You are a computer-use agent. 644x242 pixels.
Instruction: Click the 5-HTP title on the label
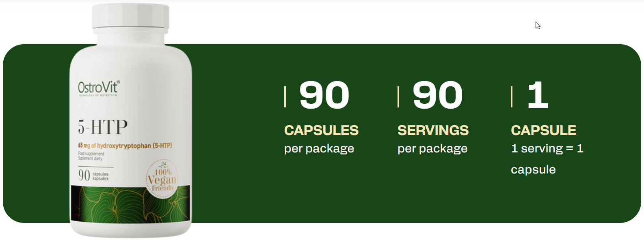(103, 127)
